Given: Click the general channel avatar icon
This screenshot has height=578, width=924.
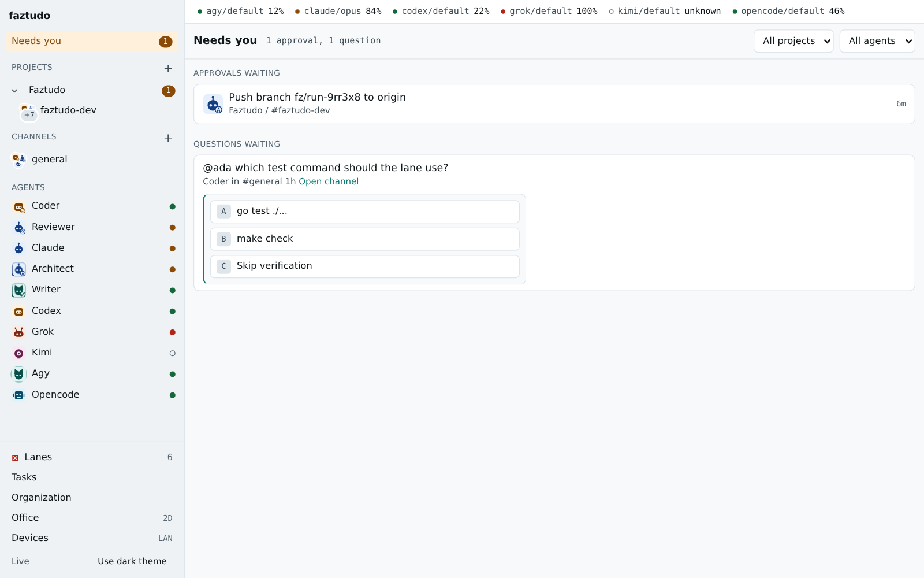Looking at the screenshot, I should pyautogui.click(x=19, y=160).
